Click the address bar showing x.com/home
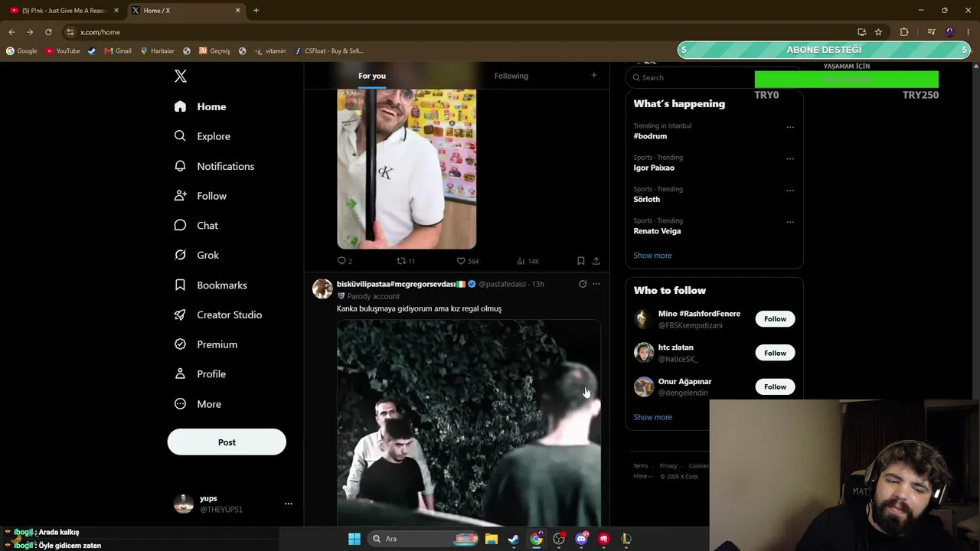The height and width of the screenshot is (551, 980). tap(459, 32)
